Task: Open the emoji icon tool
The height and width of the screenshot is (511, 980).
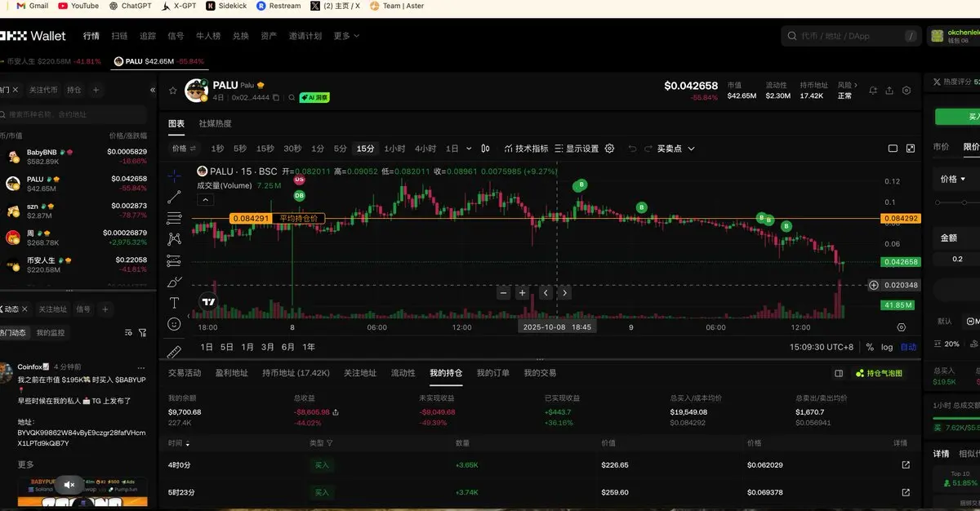Action: tap(174, 324)
